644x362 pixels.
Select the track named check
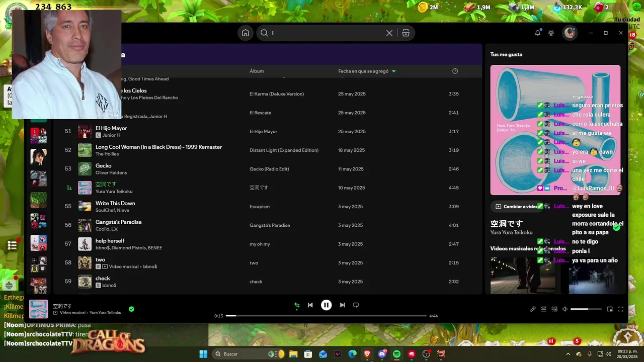pos(267,282)
